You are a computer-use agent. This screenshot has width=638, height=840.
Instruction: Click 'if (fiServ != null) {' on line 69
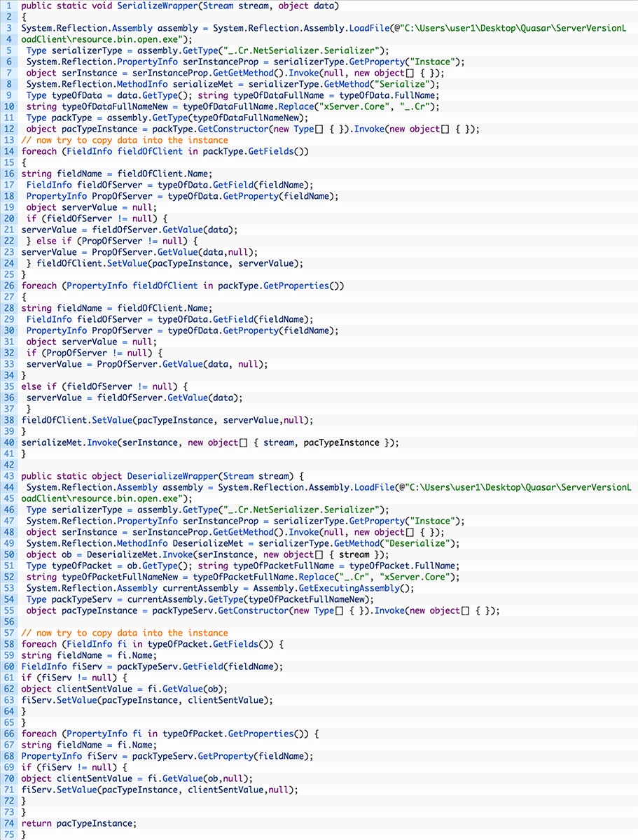(74, 767)
